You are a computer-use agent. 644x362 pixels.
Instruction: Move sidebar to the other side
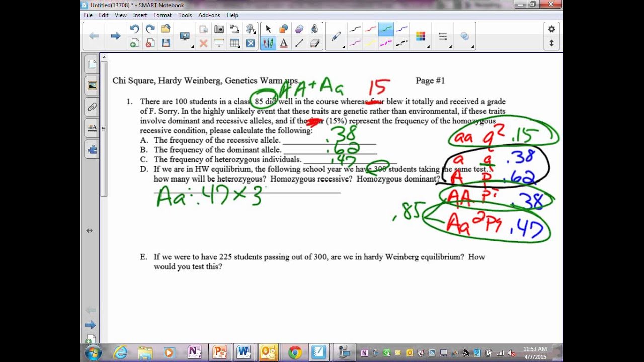(x=90, y=231)
